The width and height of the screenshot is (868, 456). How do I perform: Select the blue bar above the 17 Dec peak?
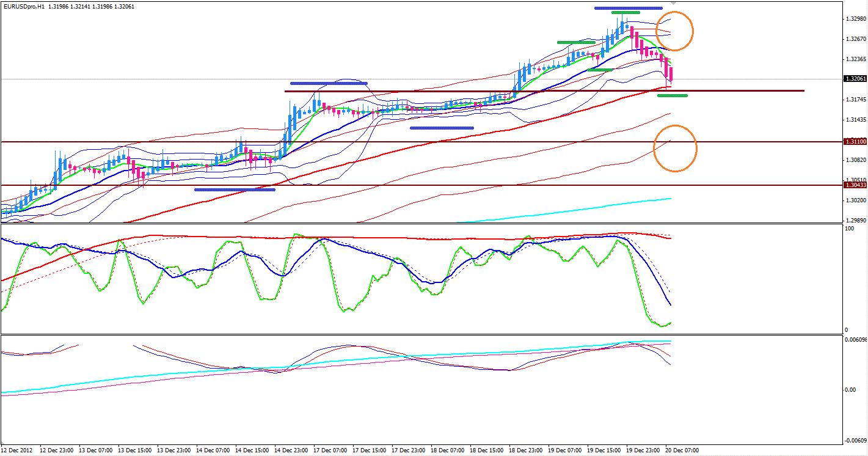point(329,83)
